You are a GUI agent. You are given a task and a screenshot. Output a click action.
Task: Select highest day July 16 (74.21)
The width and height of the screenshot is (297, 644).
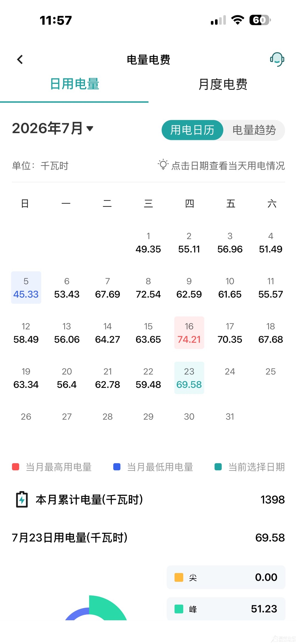point(189,333)
